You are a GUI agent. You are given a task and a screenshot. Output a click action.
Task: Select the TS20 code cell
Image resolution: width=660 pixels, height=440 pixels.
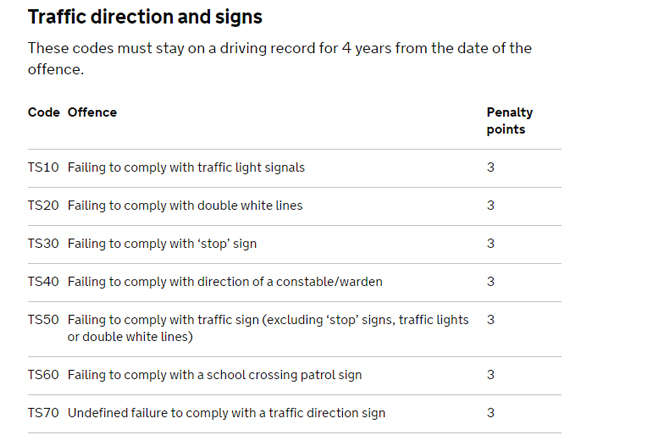[43, 205]
